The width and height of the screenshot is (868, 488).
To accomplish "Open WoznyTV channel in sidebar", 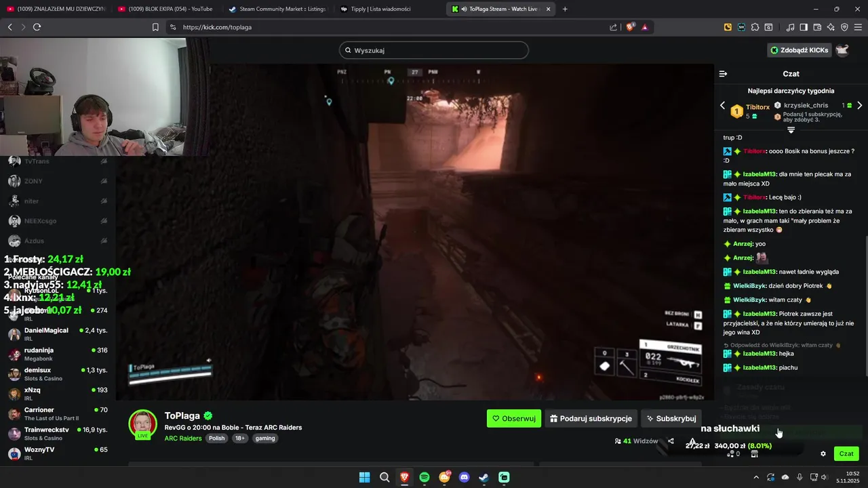I will point(58,453).
